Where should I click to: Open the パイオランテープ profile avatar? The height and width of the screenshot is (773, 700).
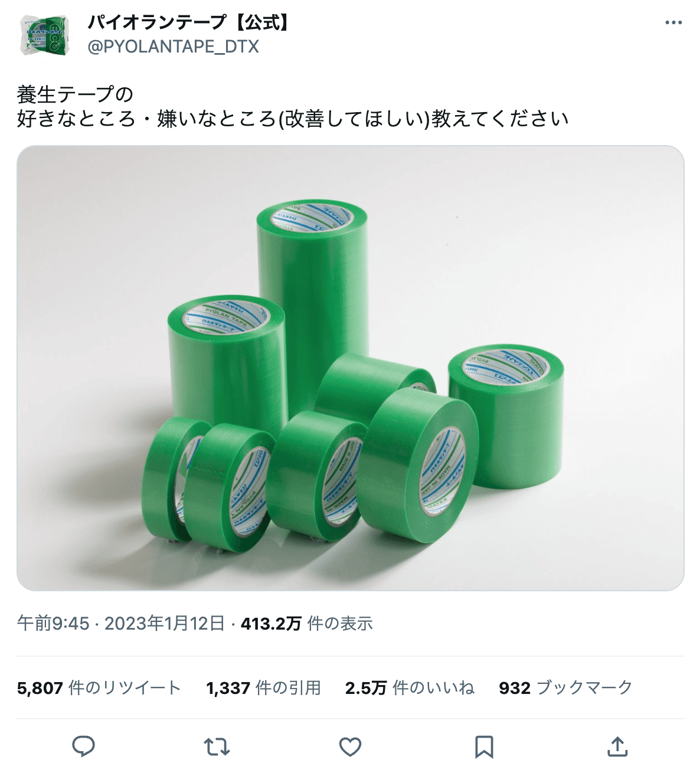coord(45,35)
